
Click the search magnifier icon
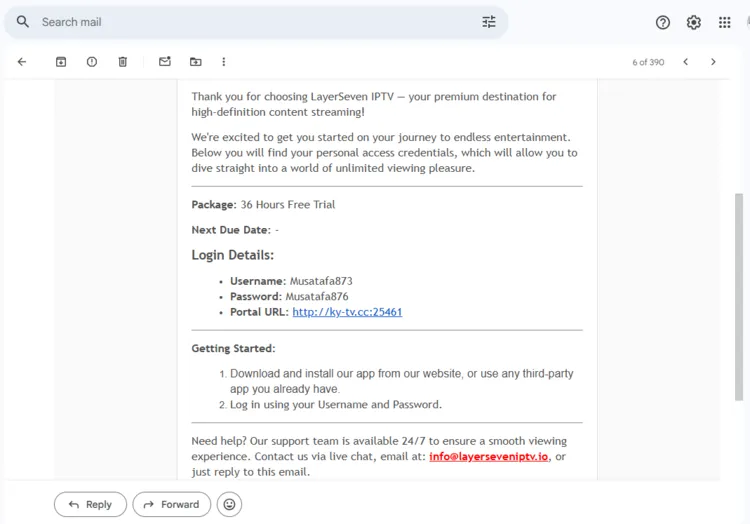[22, 22]
